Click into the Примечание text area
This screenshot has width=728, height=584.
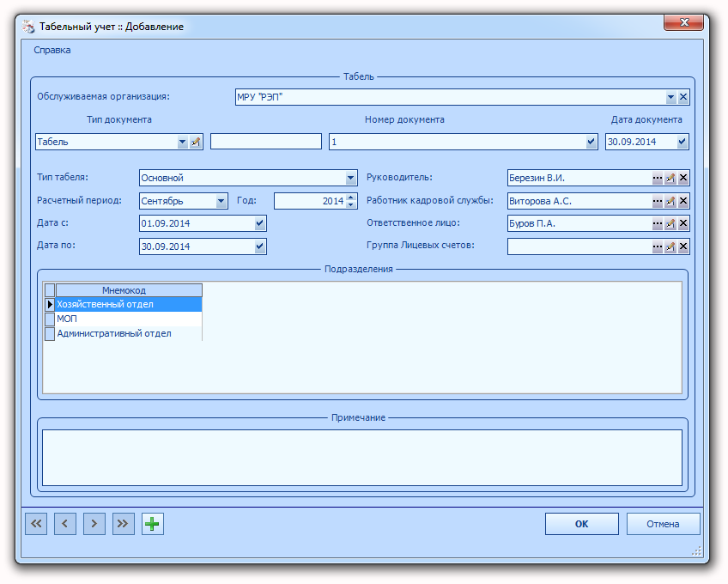[x=362, y=458]
